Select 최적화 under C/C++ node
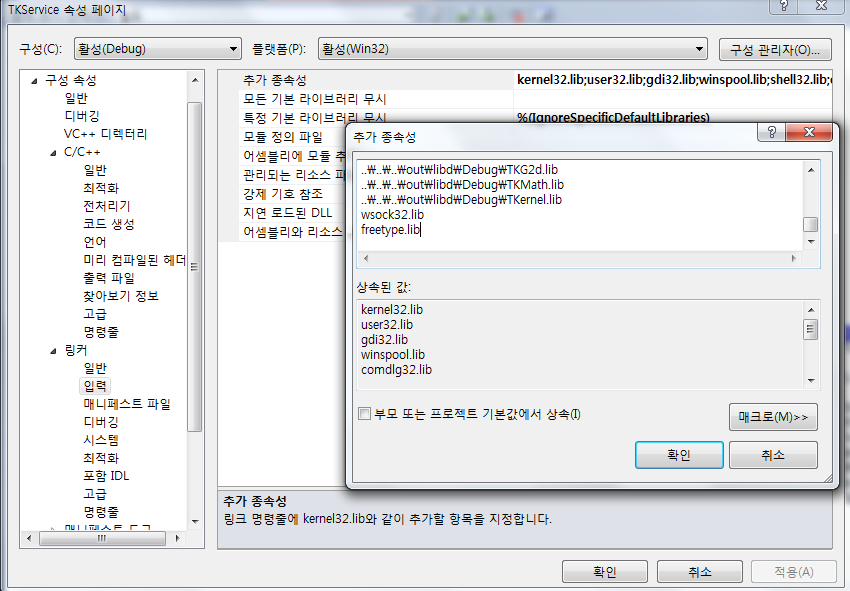This screenshot has width=850, height=591. 101,188
